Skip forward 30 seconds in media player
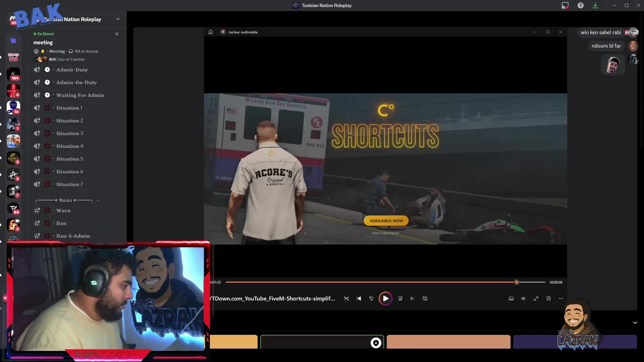Screen dimensions: 644x362 [x=400, y=299]
